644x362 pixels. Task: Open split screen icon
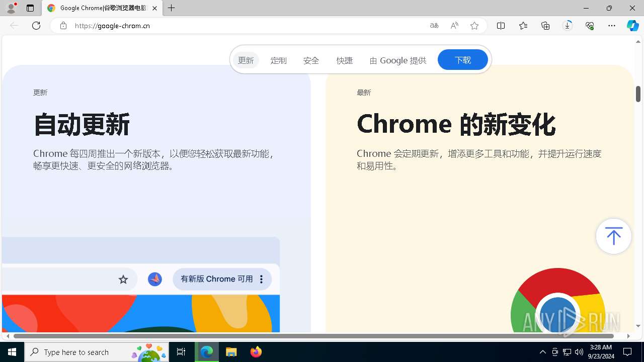coord(501,26)
